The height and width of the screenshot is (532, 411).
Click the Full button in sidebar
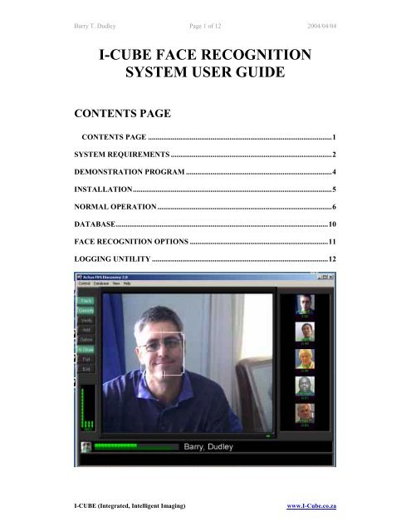coord(86,359)
